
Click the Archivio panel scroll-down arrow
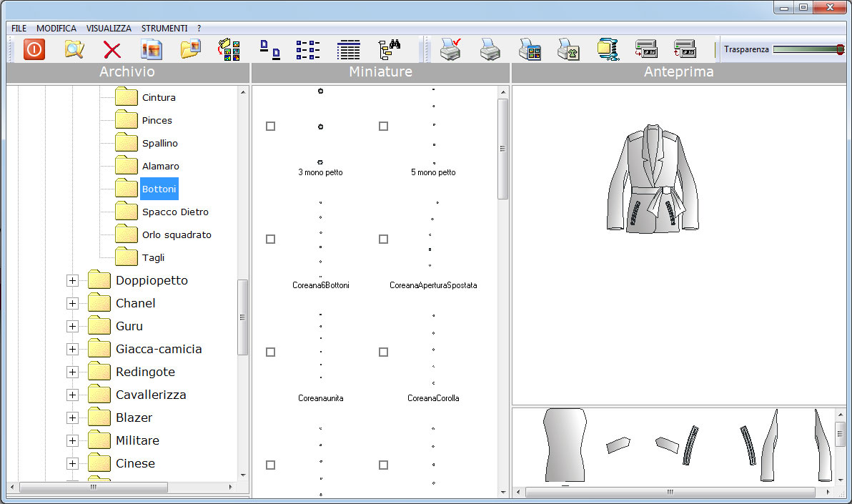point(243,475)
